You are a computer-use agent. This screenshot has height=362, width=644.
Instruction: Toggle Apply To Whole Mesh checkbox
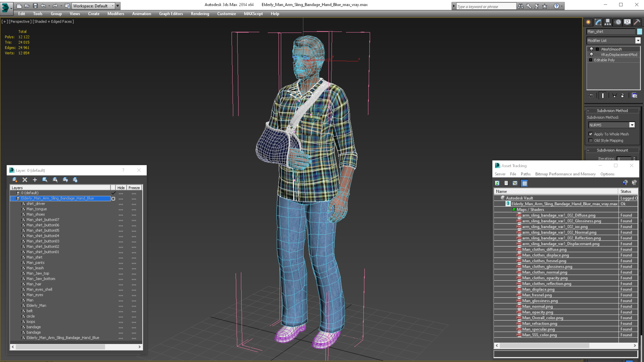591,134
